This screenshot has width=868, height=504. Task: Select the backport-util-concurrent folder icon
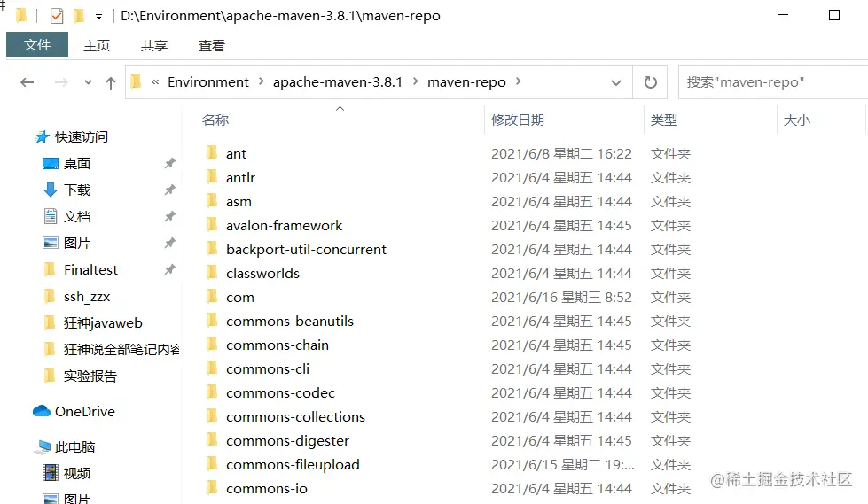tap(212, 248)
